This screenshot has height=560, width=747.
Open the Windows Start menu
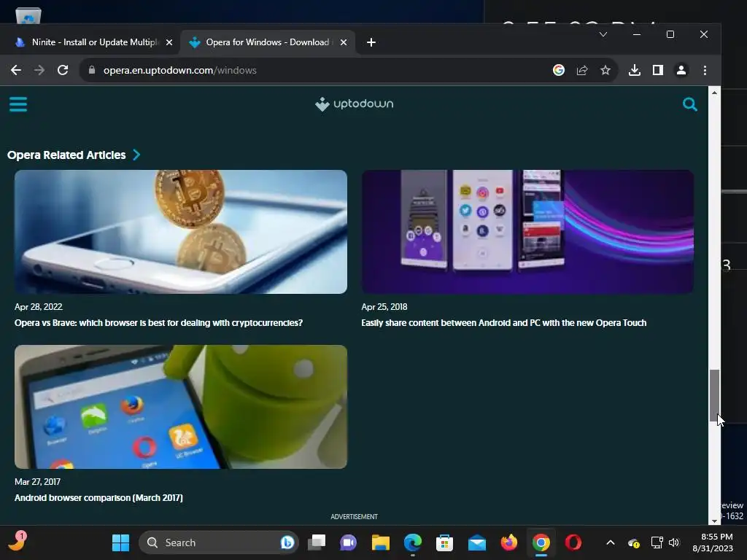click(x=120, y=542)
